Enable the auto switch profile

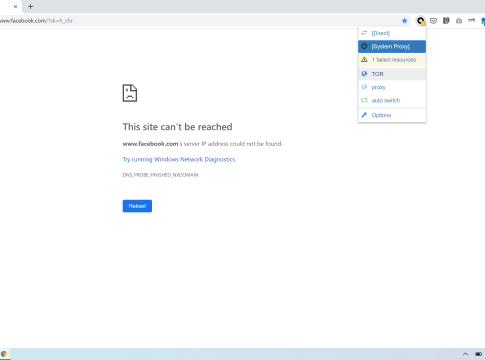click(392, 100)
